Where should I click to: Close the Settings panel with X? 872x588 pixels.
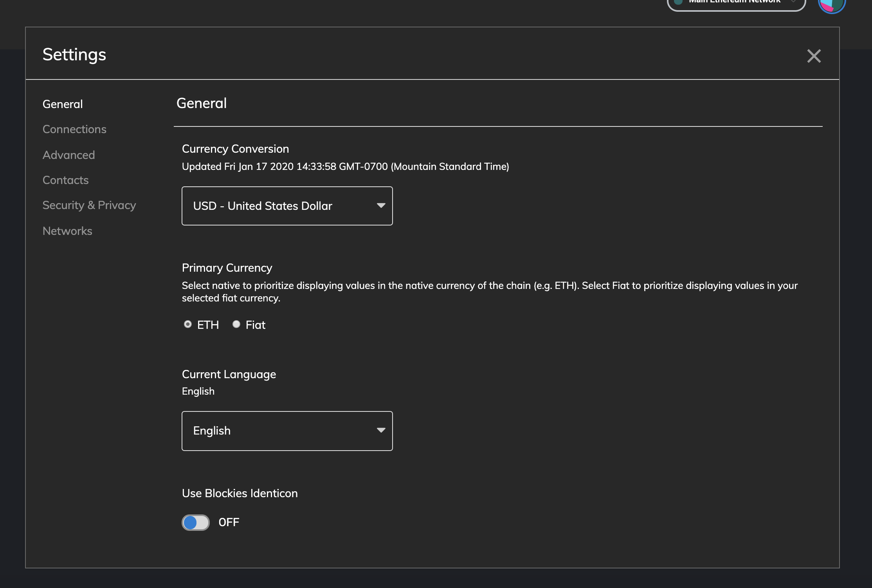pos(814,56)
